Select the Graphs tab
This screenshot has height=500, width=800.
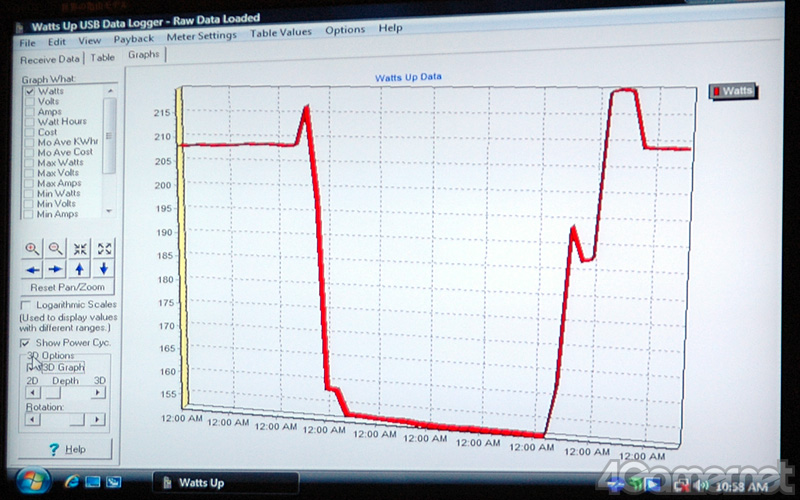pos(144,55)
